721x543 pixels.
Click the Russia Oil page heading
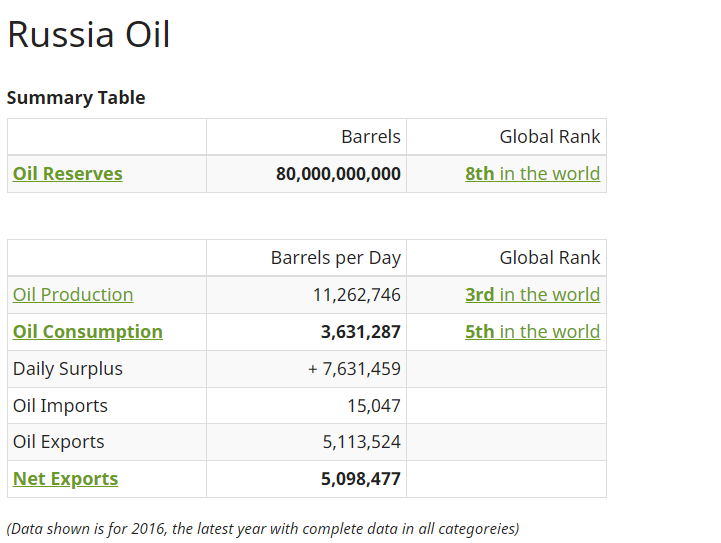pos(89,34)
